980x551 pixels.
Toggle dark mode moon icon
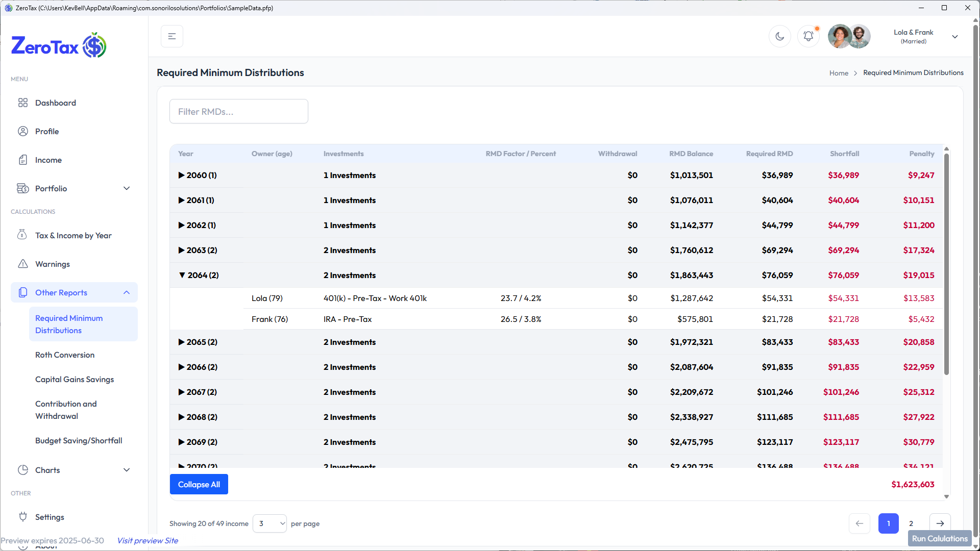tap(779, 36)
